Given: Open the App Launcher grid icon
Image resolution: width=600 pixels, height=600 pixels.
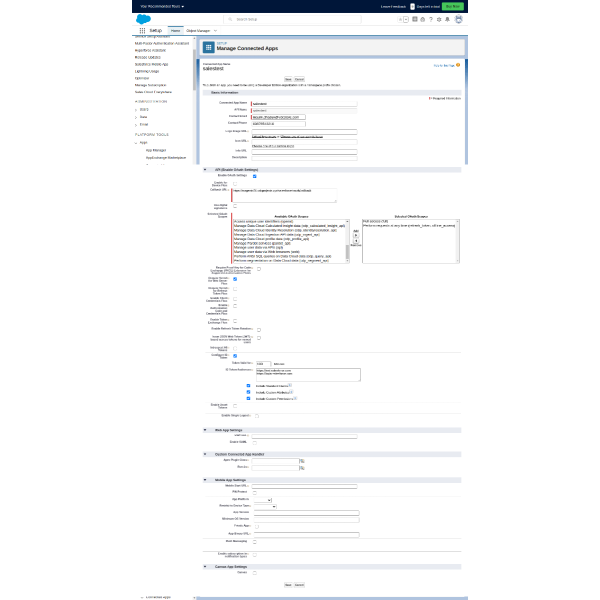Looking at the screenshot, I should [142, 31].
